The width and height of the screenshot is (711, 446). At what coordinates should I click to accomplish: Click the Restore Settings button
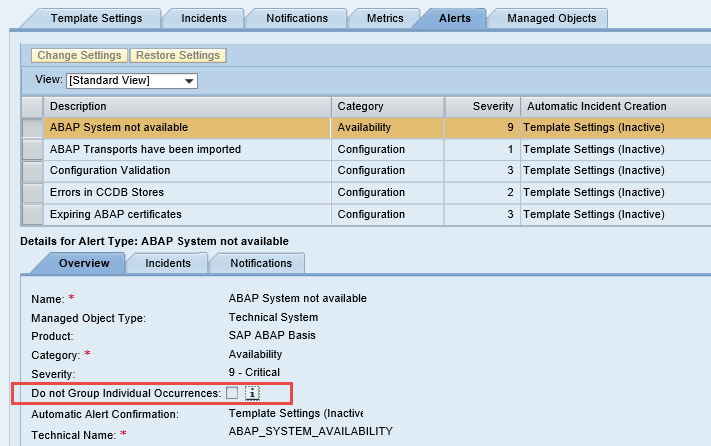(179, 55)
